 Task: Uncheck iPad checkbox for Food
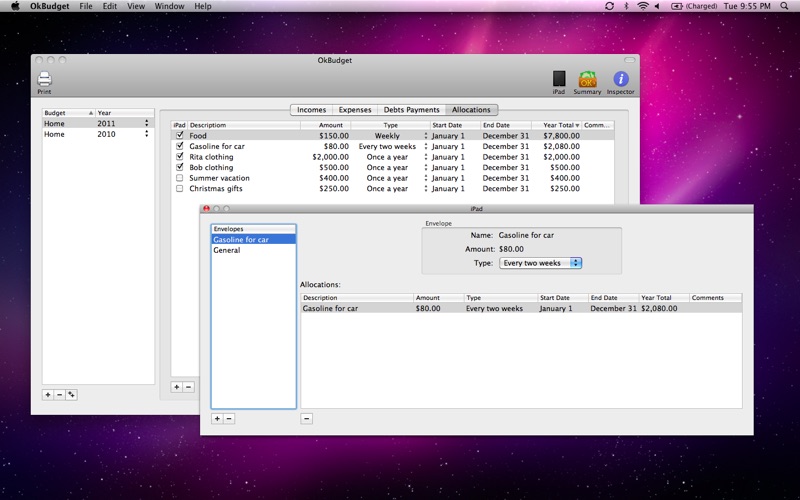(180, 135)
